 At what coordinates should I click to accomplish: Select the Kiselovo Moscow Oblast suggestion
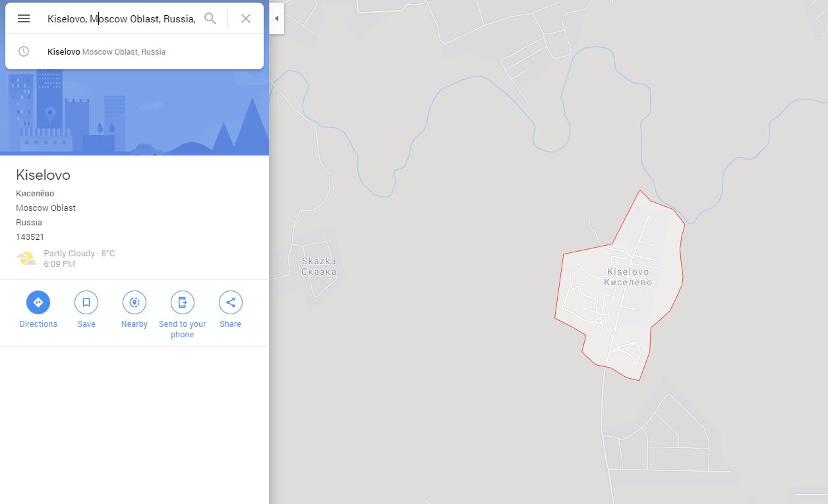point(134,51)
